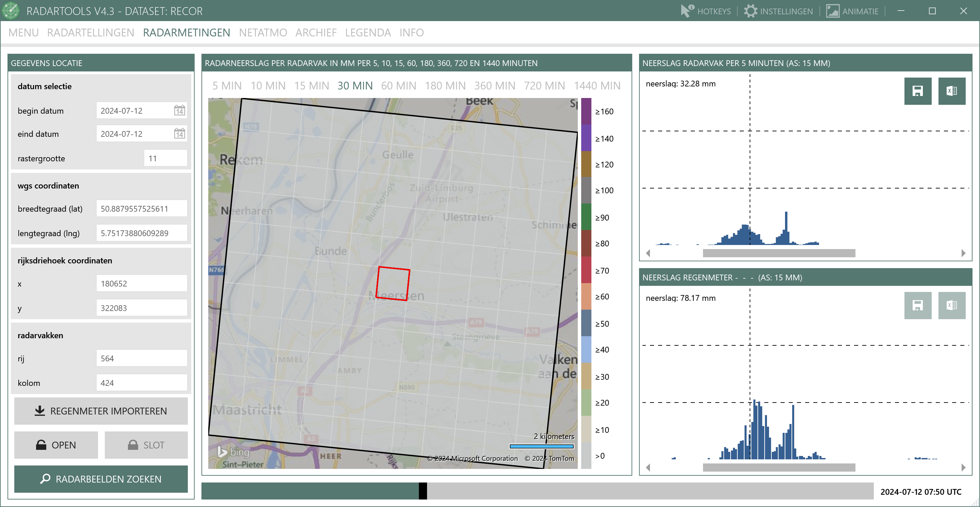The width and height of the screenshot is (980, 507).
Task: Open the Hotkeys panel
Action: click(706, 11)
